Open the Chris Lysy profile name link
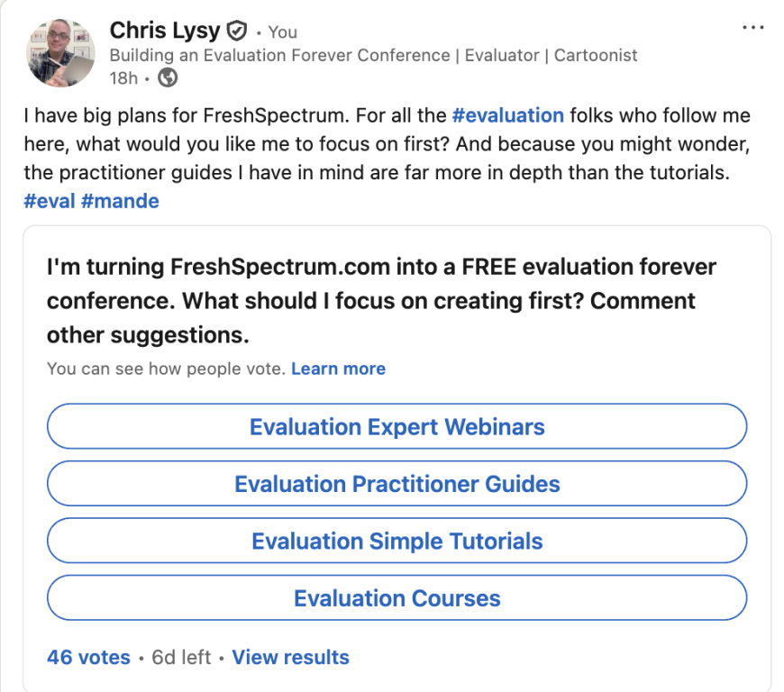This screenshot has width=784, height=692. click(x=165, y=31)
